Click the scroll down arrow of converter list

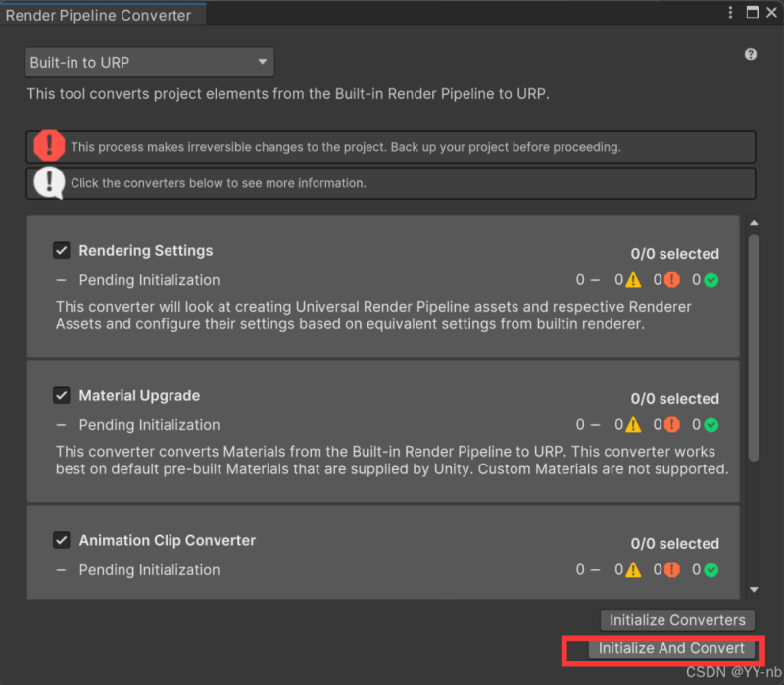[x=753, y=589]
